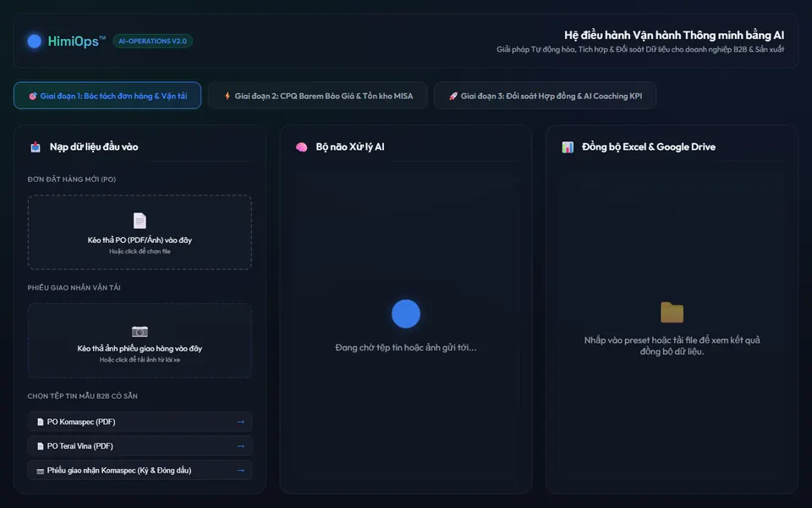Click the file icon on PO Terai Vina row

(41, 446)
